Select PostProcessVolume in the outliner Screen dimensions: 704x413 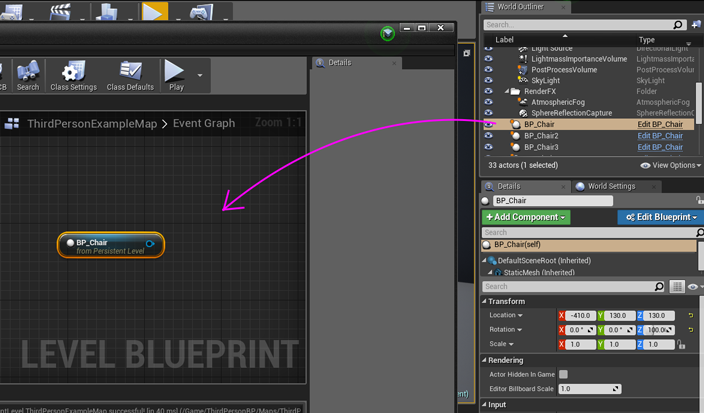click(564, 70)
